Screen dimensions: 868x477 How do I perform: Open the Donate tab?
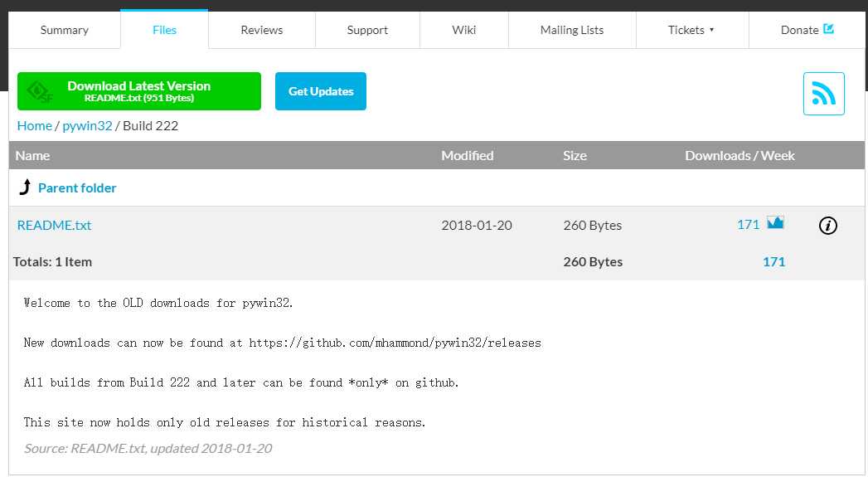(x=807, y=30)
